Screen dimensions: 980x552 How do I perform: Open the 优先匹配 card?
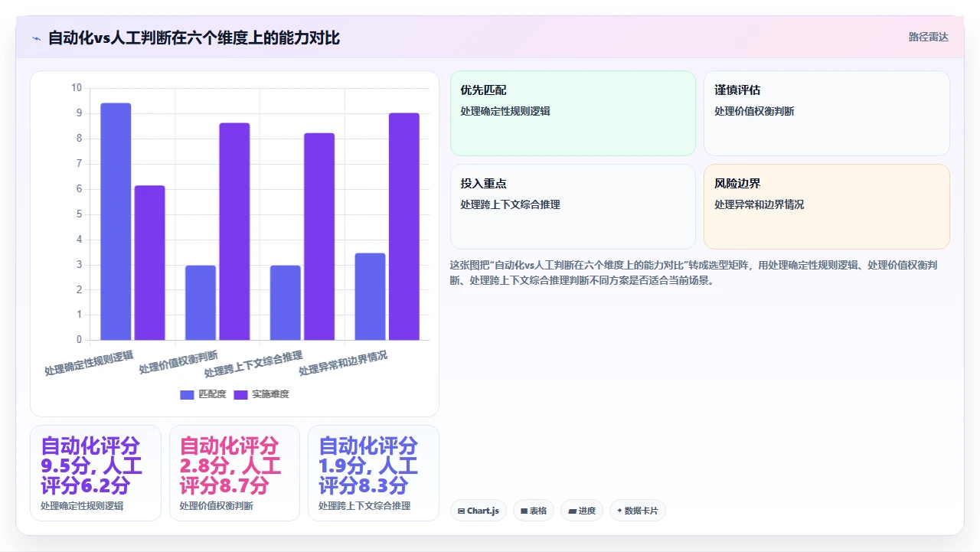coord(573,113)
